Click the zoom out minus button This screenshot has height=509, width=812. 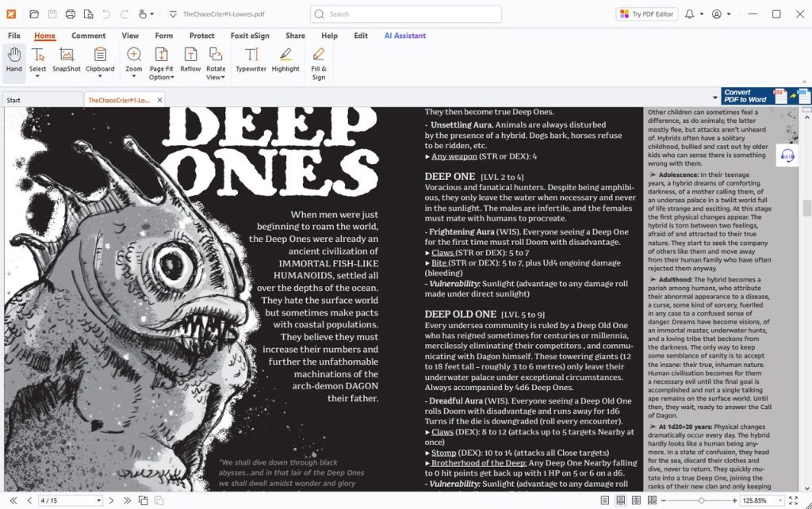pyautogui.click(x=664, y=501)
